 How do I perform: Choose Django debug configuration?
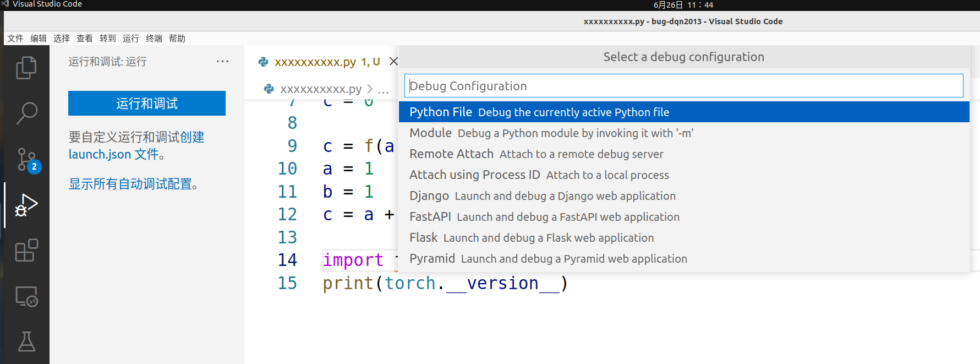(684, 195)
